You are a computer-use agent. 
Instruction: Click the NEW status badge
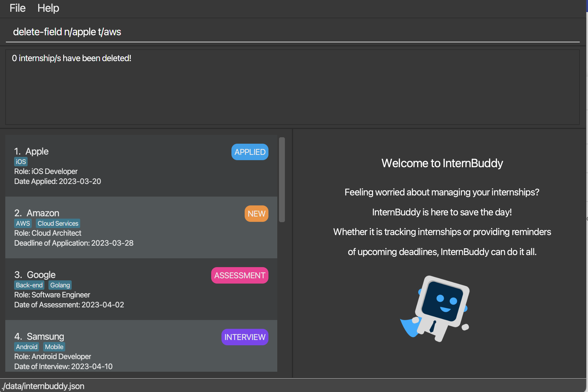(x=256, y=214)
